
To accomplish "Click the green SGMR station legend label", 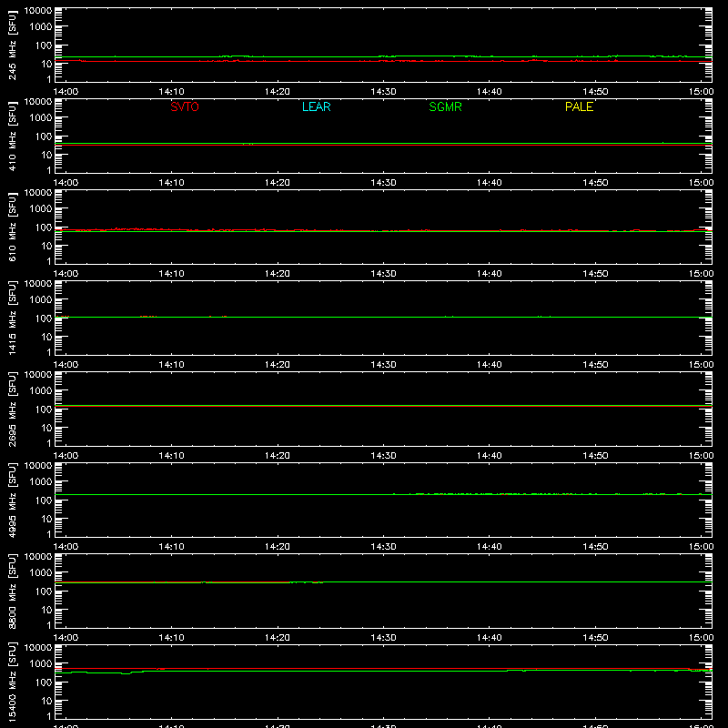I will (445, 106).
